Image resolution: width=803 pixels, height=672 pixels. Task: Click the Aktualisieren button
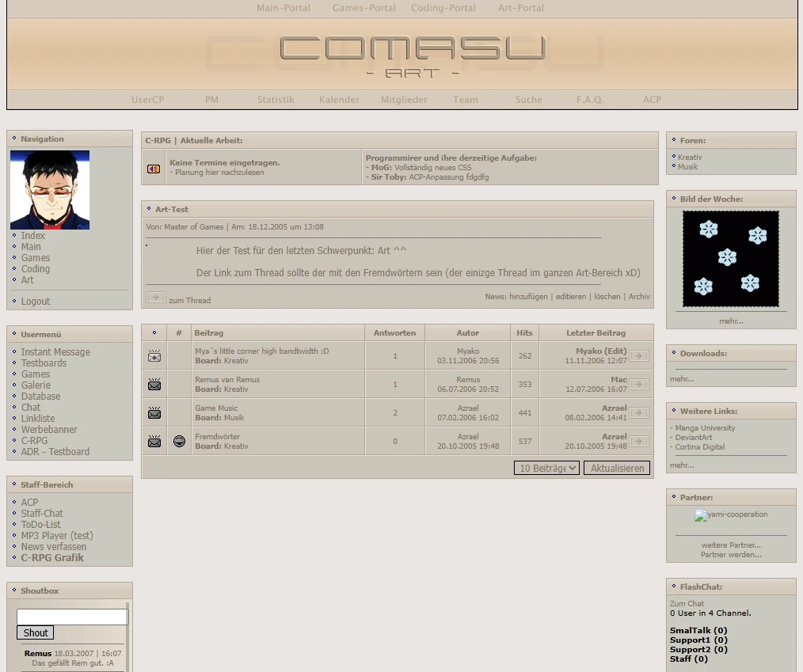click(x=617, y=468)
